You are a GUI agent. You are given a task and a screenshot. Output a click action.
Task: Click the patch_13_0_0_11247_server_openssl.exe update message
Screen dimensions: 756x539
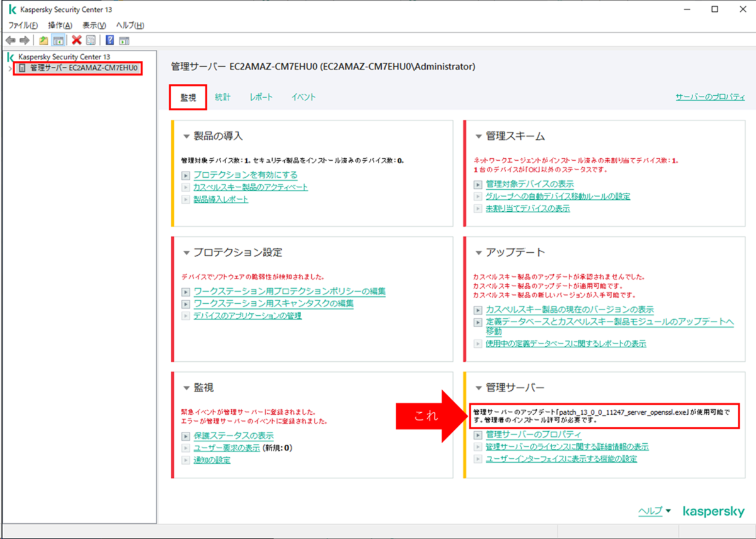[604, 417]
